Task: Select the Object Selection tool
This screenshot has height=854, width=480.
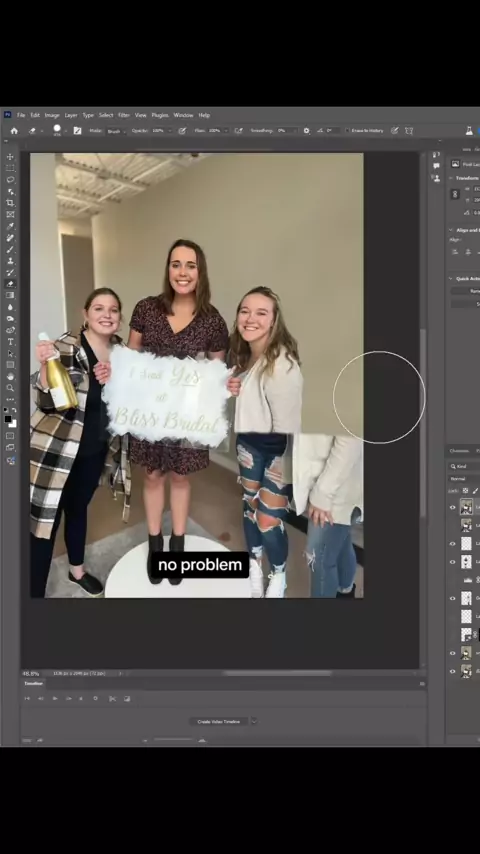Action: [10, 191]
